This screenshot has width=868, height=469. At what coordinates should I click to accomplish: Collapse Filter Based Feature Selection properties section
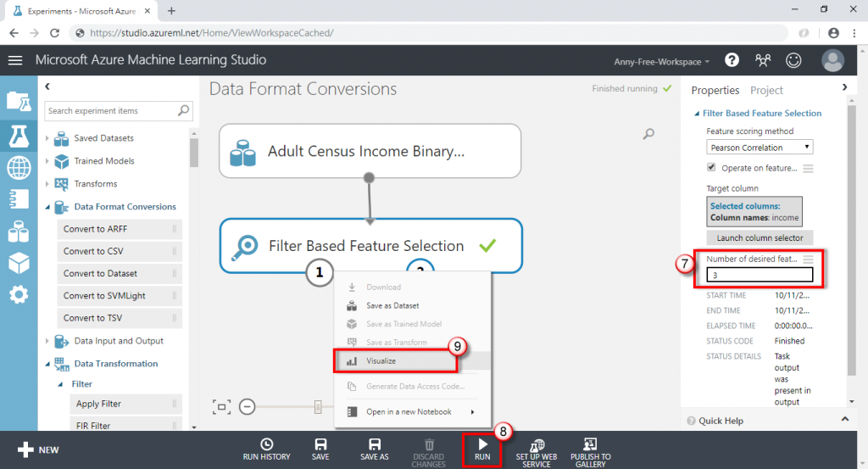point(697,114)
